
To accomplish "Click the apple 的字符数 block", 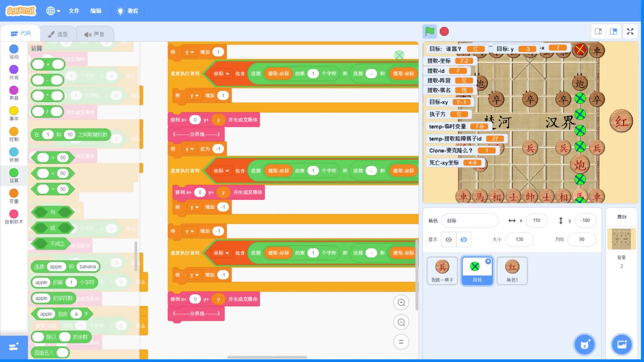I will pos(53,298).
